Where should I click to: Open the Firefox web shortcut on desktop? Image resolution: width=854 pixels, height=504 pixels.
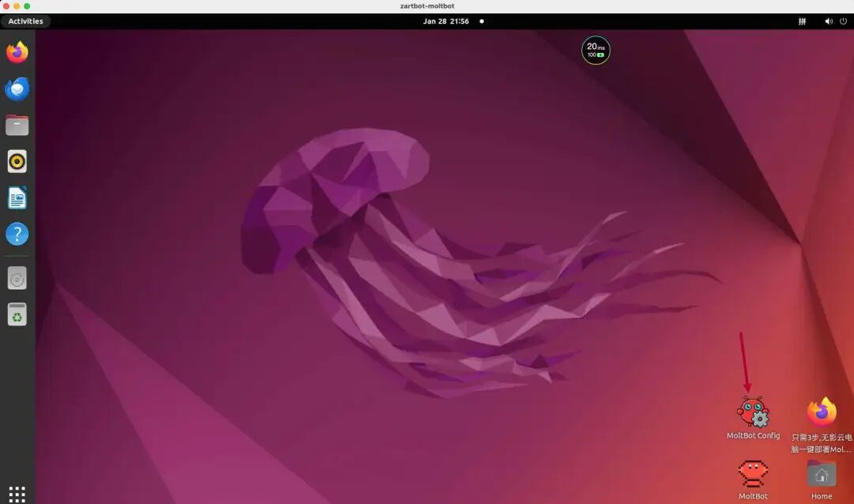tap(822, 413)
